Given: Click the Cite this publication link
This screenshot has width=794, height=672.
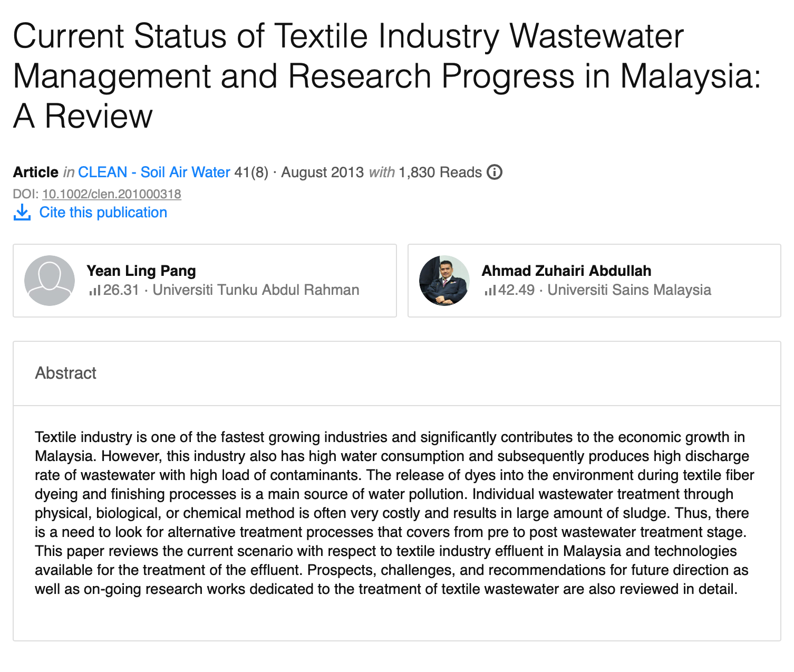Looking at the screenshot, I should (103, 213).
